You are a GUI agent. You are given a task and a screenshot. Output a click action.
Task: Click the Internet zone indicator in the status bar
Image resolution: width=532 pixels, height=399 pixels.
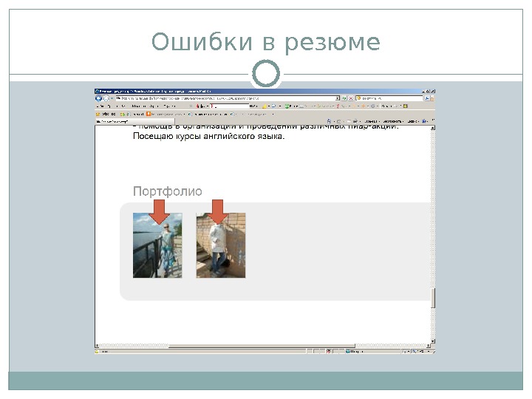(x=354, y=351)
